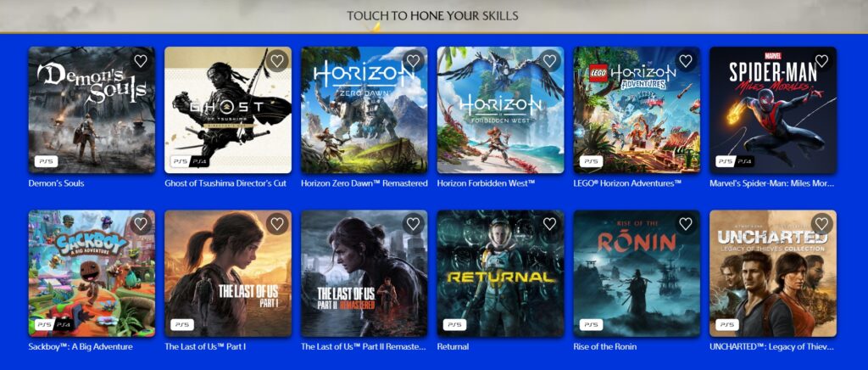Click the Touch to Hone Your Skills banner
This screenshot has width=868, height=370.
pyautogui.click(x=433, y=16)
